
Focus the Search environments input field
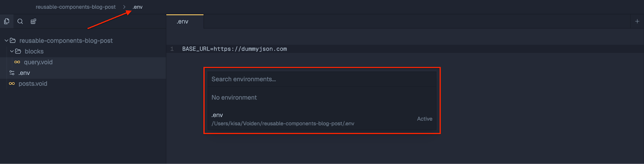322,79
